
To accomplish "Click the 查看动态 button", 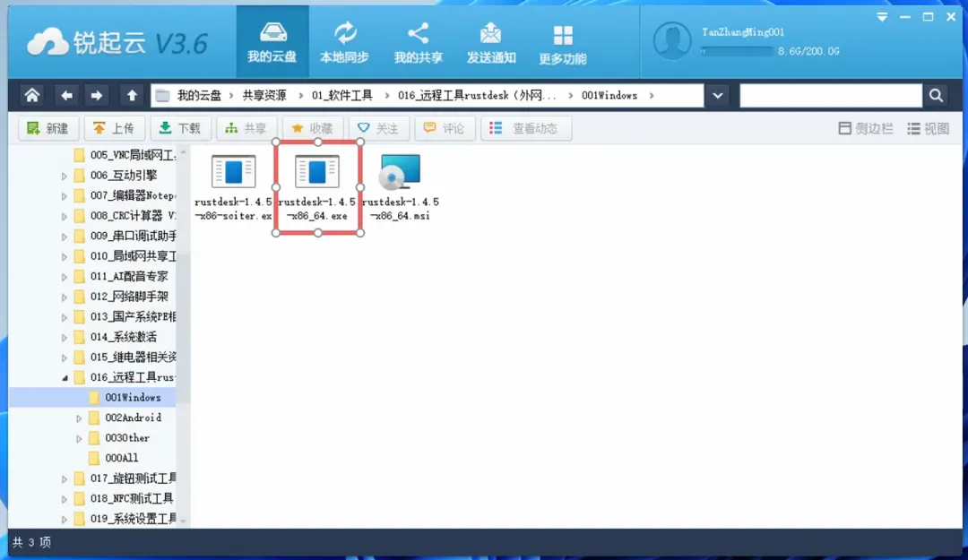I will point(526,128).
